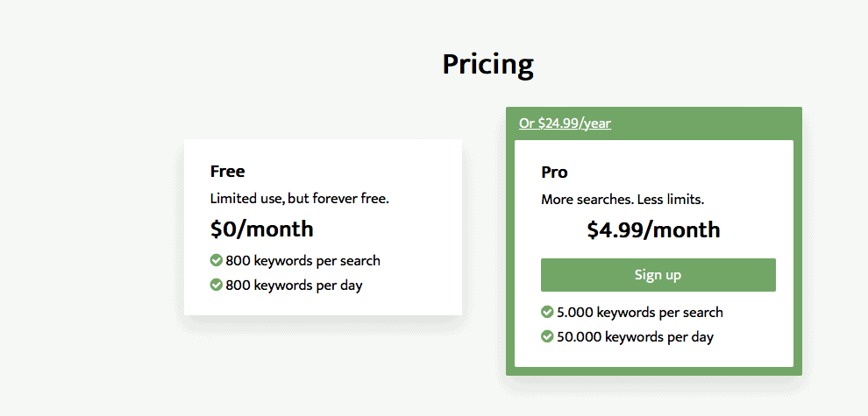Click the $0/month price text
This screenshot has height=416, width=868.
(262, 229)
